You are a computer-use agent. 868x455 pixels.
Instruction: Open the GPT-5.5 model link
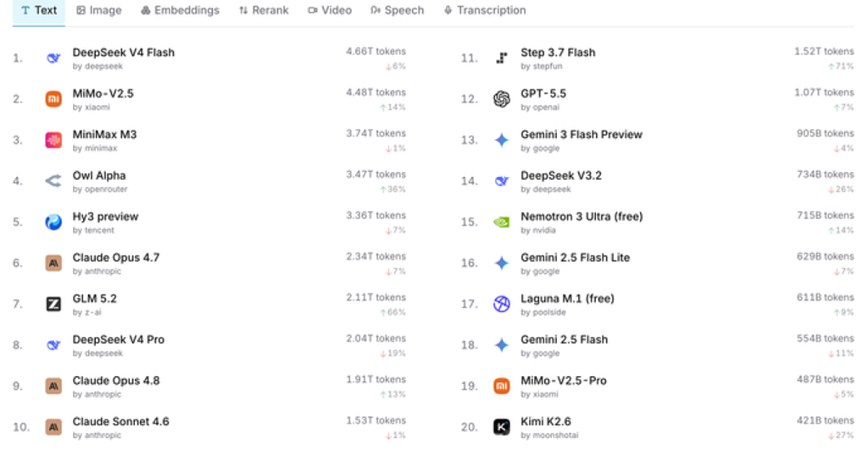(x=543, y=93)
